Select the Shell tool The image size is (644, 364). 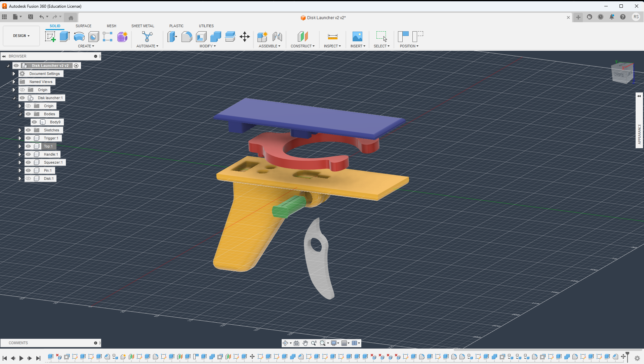click(x=201, y=37)
